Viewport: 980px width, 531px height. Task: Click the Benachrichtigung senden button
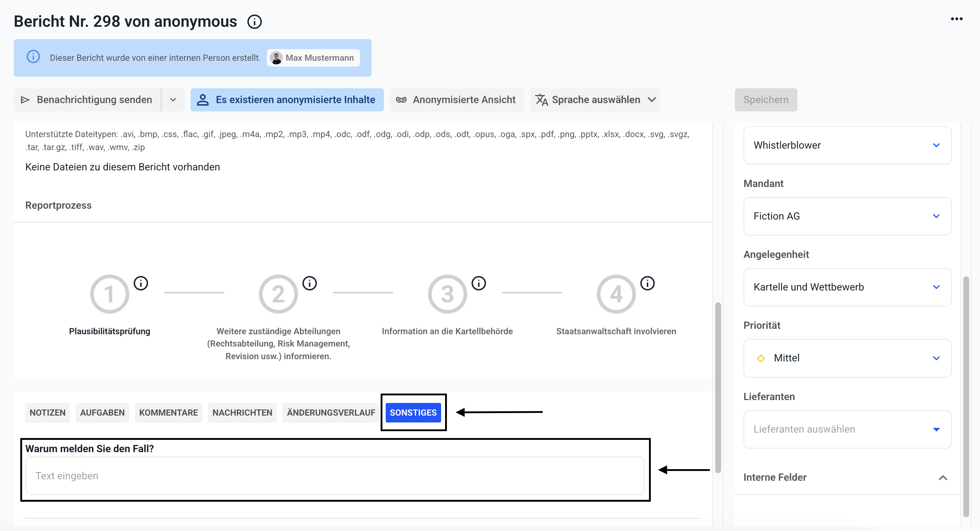(x=88, y=99)
